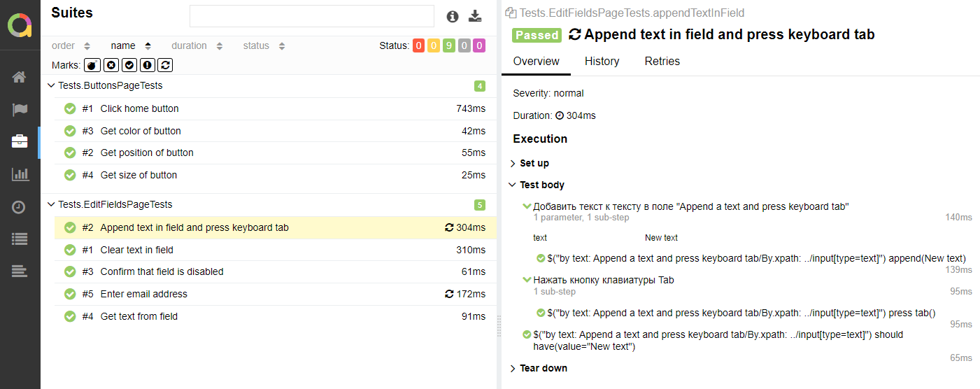Click the info icon beside search box
The image size is (980, 389).
(453, 16)
